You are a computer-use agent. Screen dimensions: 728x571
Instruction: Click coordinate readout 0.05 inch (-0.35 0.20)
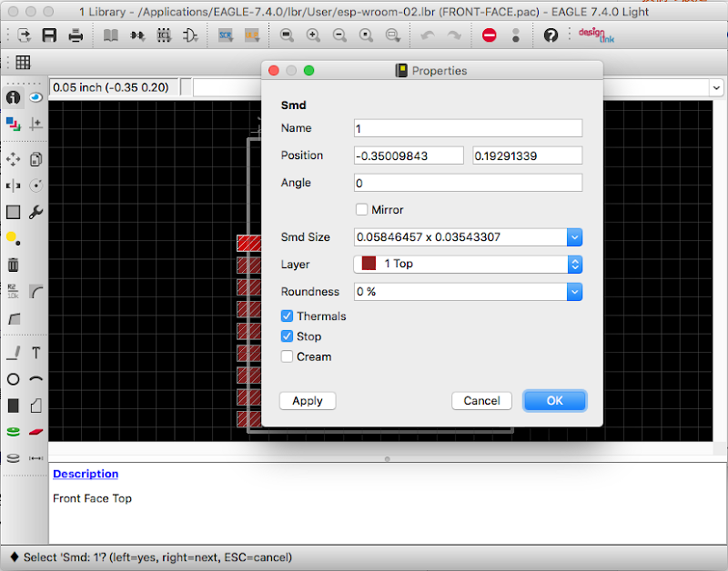click(110, 87)
